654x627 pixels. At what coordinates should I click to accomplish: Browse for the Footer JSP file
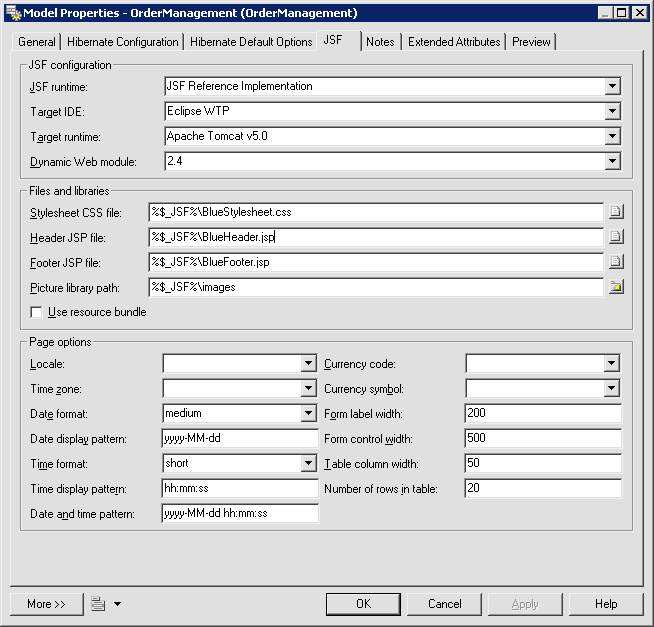click(x=616, y=262)
